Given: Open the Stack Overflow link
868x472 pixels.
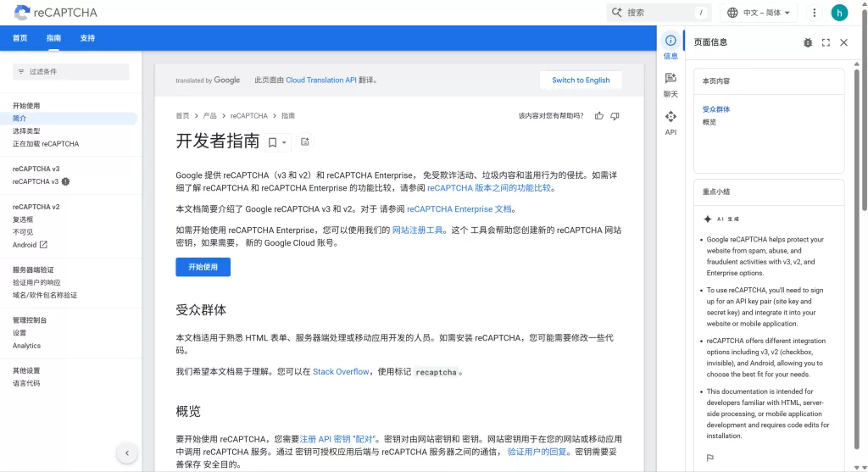Looking at the screenshot, I should (x=341, y=372).
